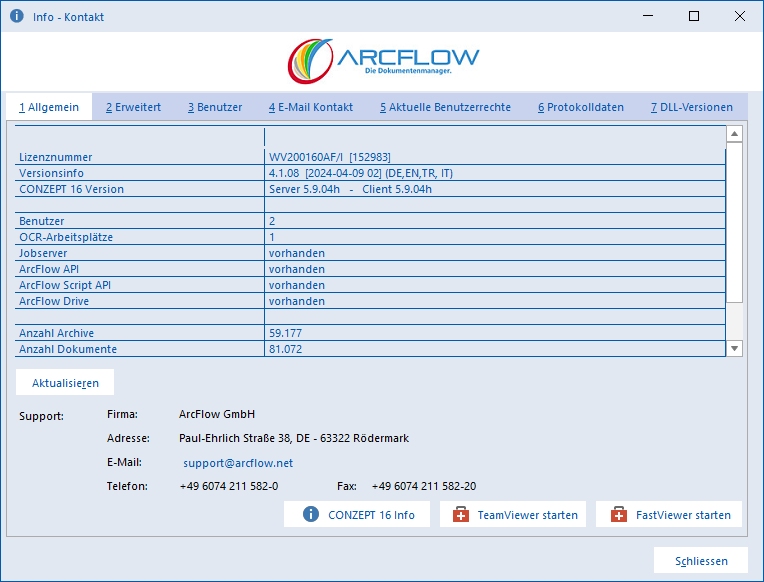
Task: Click the ArcFlow Drive row label
Action: pos(54,301)
